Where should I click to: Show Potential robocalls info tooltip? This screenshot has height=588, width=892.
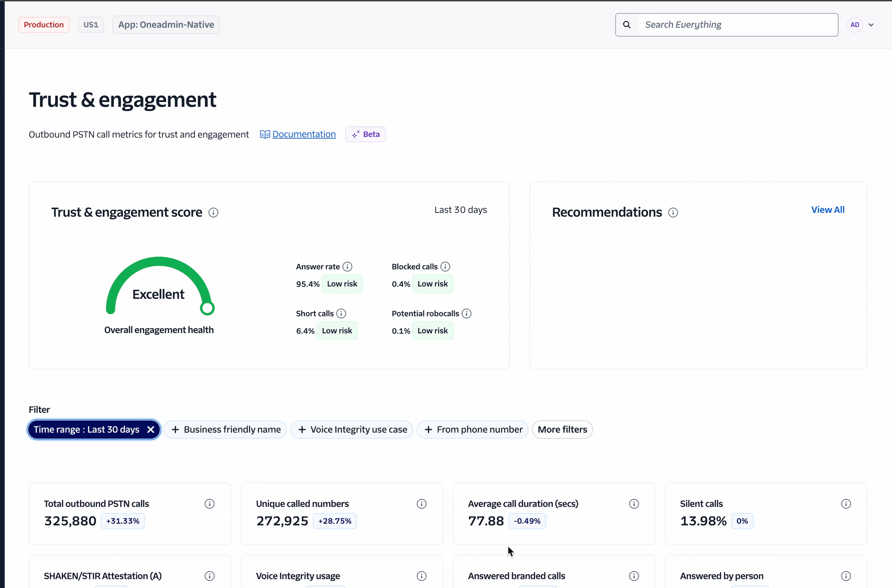click(x=467, y=313)
